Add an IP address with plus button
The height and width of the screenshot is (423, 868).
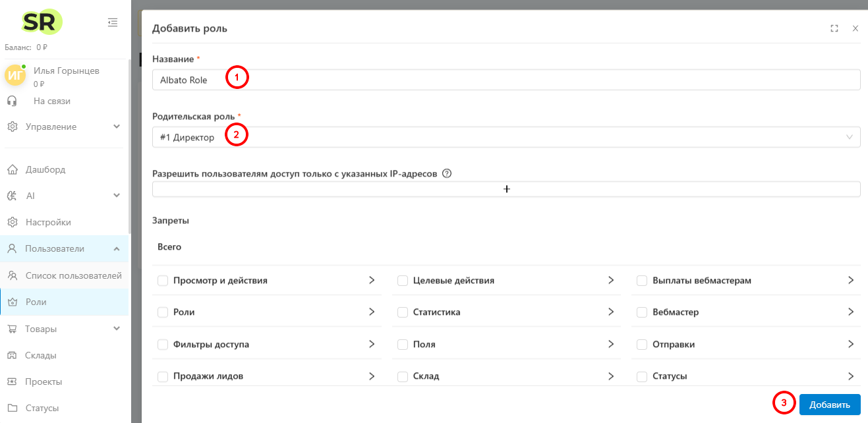506,189
